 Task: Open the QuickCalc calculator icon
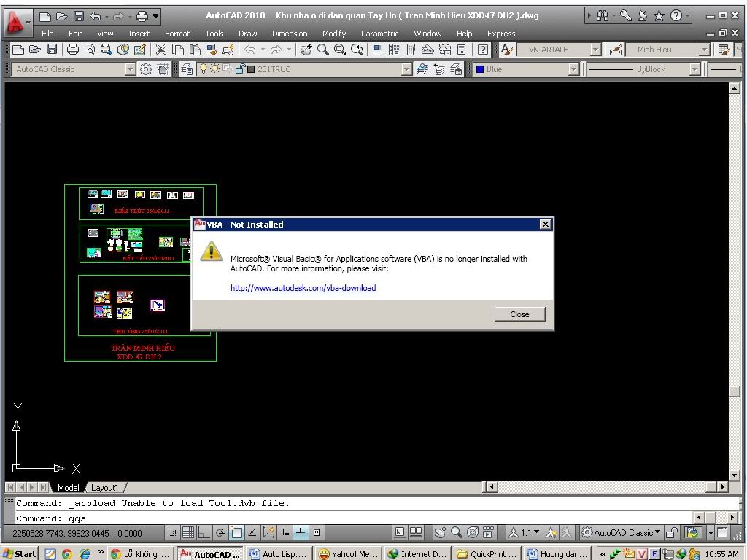point(461,50)
